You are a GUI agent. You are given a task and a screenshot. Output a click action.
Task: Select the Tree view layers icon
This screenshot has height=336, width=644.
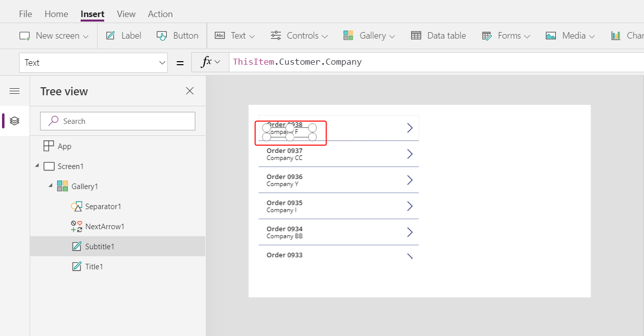tap(15, 121)
